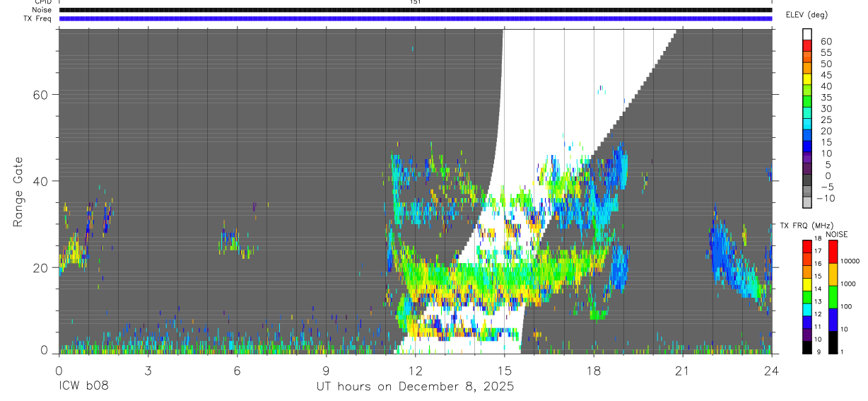Screen dimensions: 868x401
Task: Click the black swatch in TX FRQ legend
Action: pyautogui.click(x=807, y=347)
